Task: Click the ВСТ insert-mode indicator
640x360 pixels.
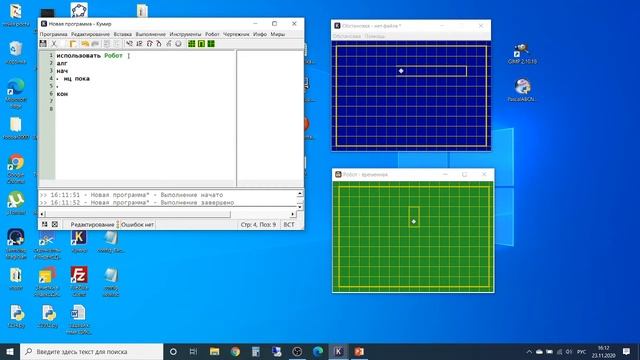Action: pyautogui.click(x=289, y=224)
